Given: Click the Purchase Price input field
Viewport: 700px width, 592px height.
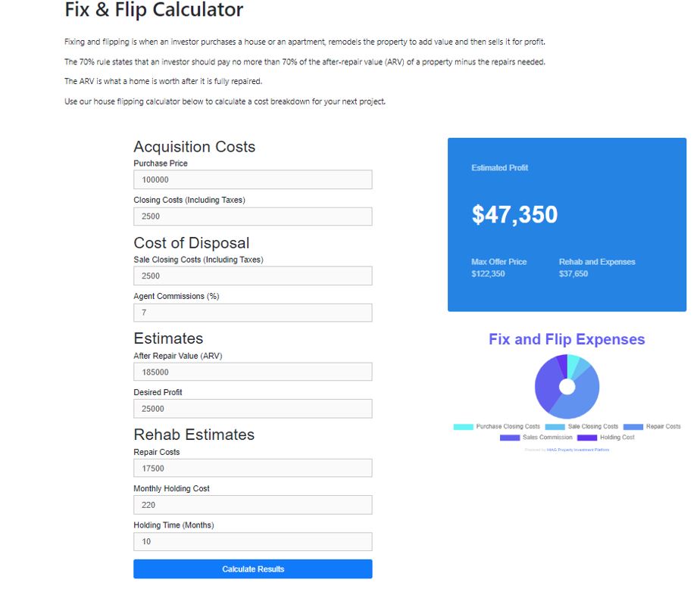Looking at the screenshot, I should (x=253, y=179).
